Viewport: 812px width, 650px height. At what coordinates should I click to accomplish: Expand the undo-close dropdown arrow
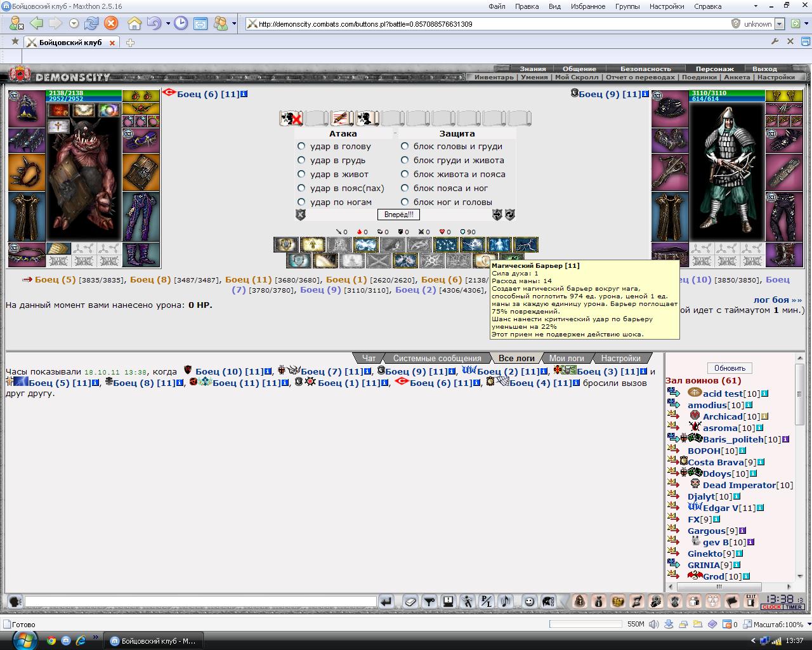tap(168, 24)
